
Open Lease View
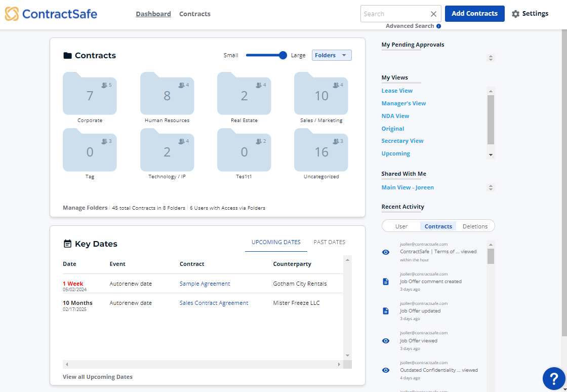[397, 91]
